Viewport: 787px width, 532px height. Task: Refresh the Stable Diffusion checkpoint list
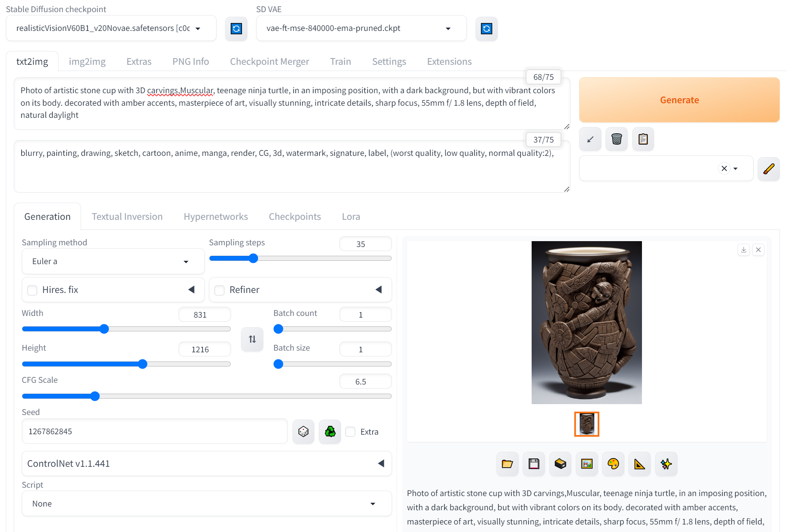(x=236, y=28)
